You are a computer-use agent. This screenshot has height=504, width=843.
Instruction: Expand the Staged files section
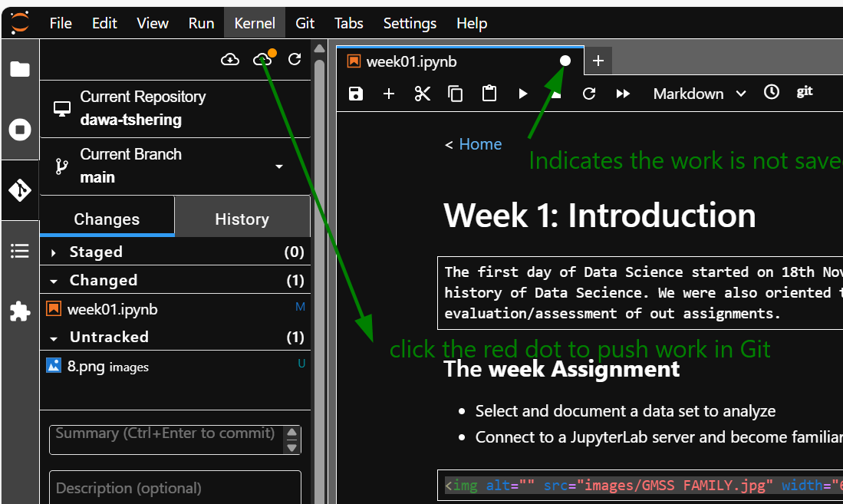click(x=54, y=252)
